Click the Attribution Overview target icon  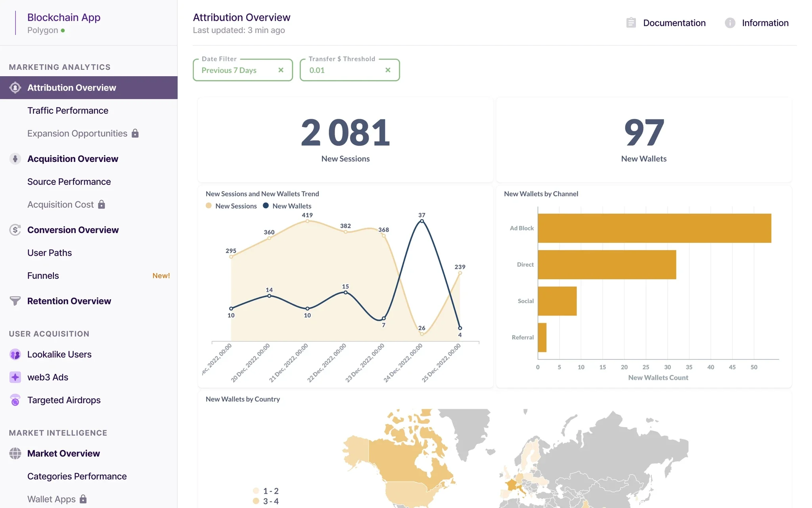point(15,88)
